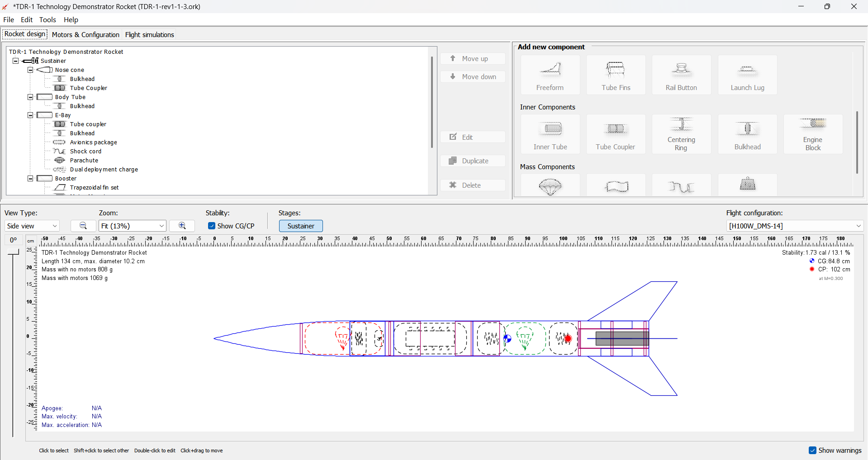The image size is (868, 460).
Task: Change the View Type from Side view
Action: (x=31, y=226)
